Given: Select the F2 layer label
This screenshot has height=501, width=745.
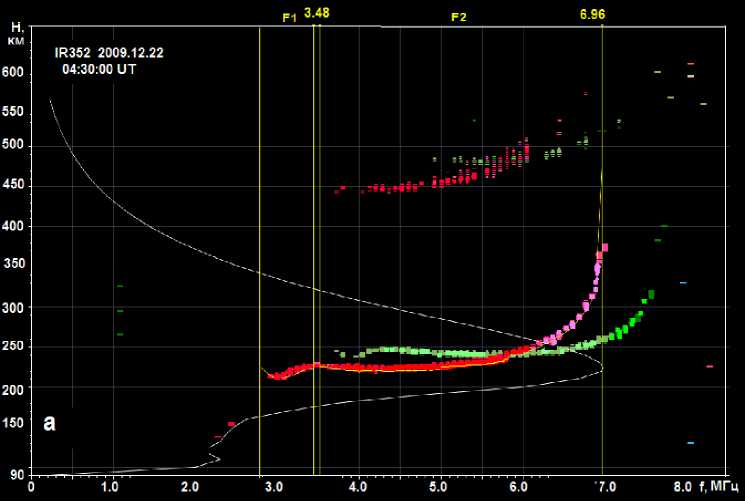Looking at the screenshot, I should (459, 18).
